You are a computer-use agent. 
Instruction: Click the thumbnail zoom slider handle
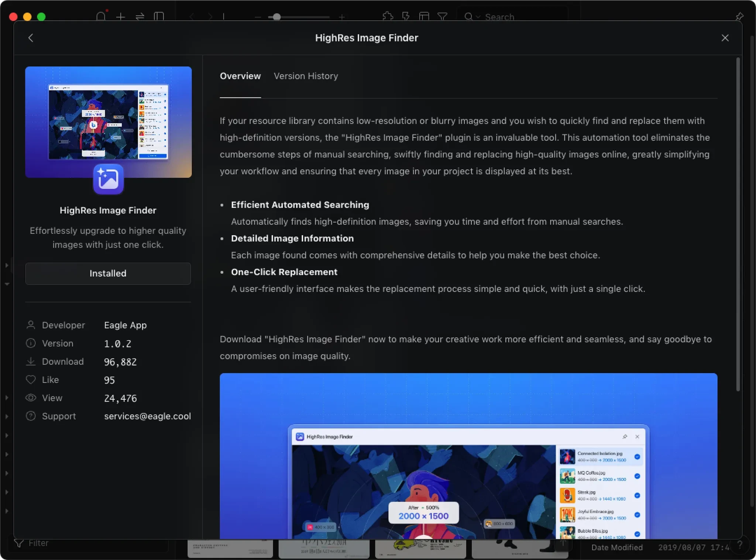[277, 17]
